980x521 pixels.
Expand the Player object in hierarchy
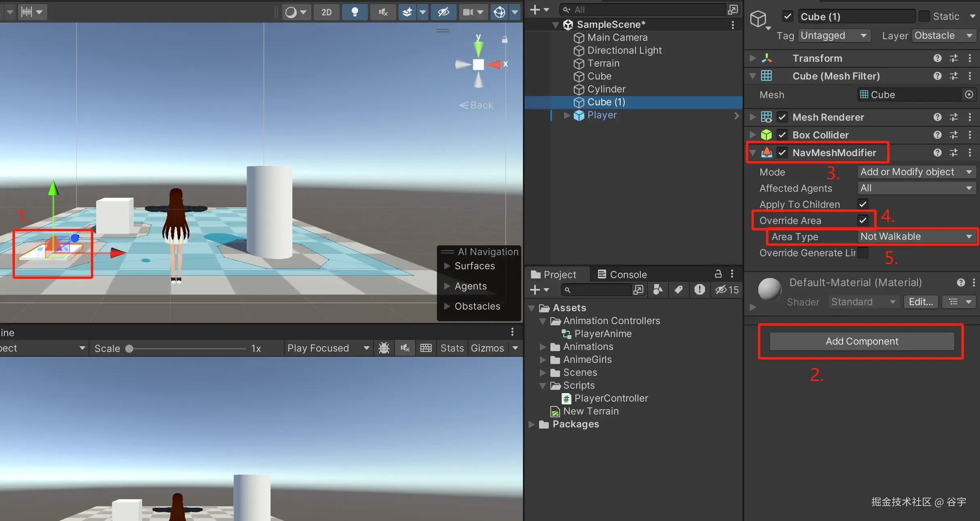click(567, 115)
